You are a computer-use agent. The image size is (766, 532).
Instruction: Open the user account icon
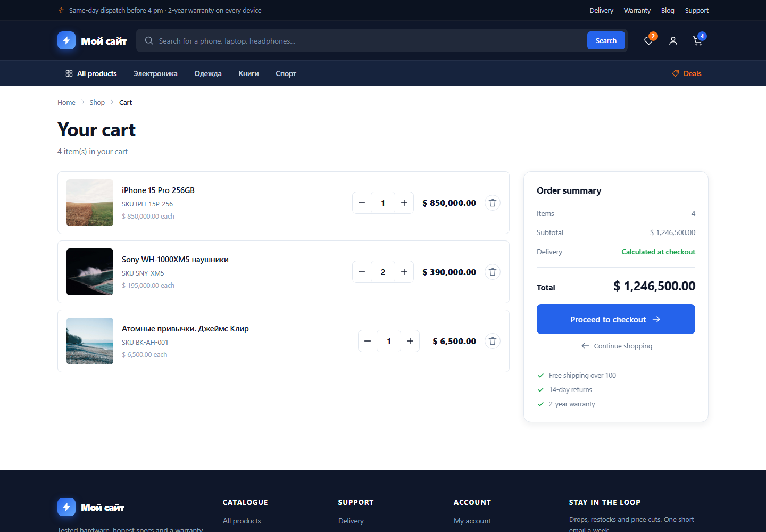673,41
